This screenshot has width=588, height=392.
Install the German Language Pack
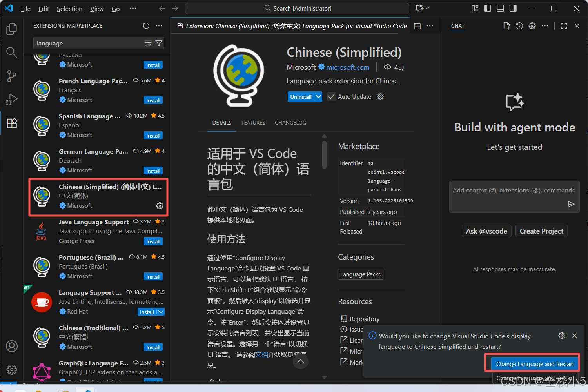153,171
